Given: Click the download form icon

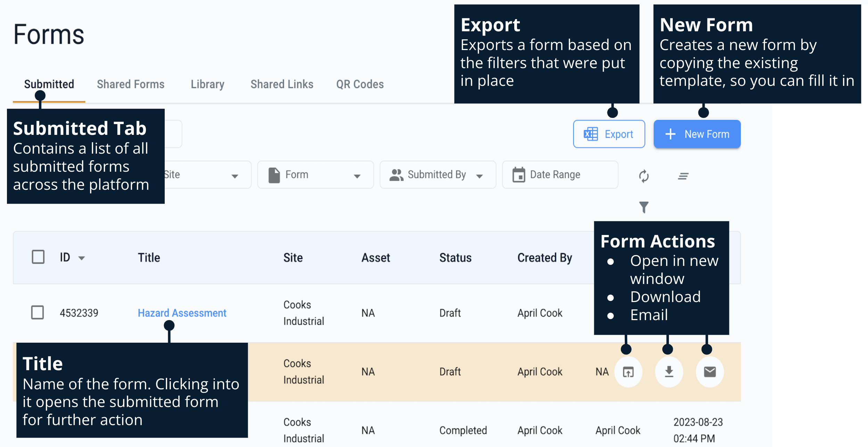Looking at the screenshot, I should (669, 372).
